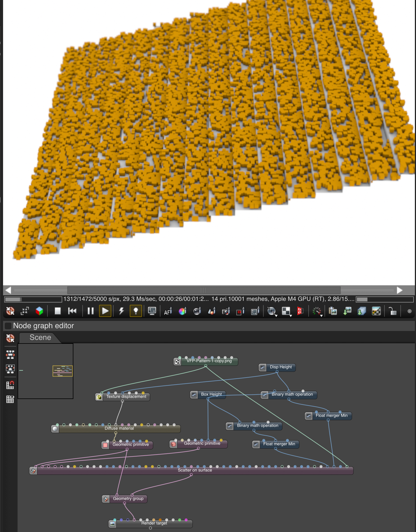
Task: Click the pink plane Geometric primitive icon
Action: [x=105, y=445]
